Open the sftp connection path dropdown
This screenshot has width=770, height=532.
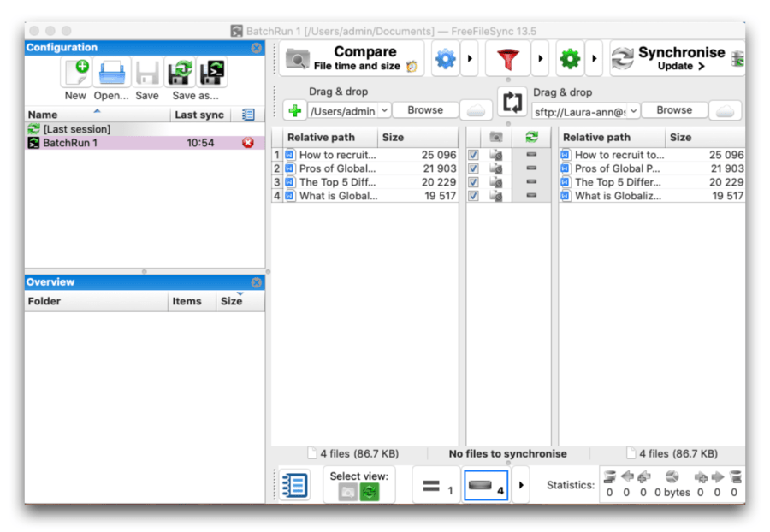pyautogui.click(x=632, y=109)
